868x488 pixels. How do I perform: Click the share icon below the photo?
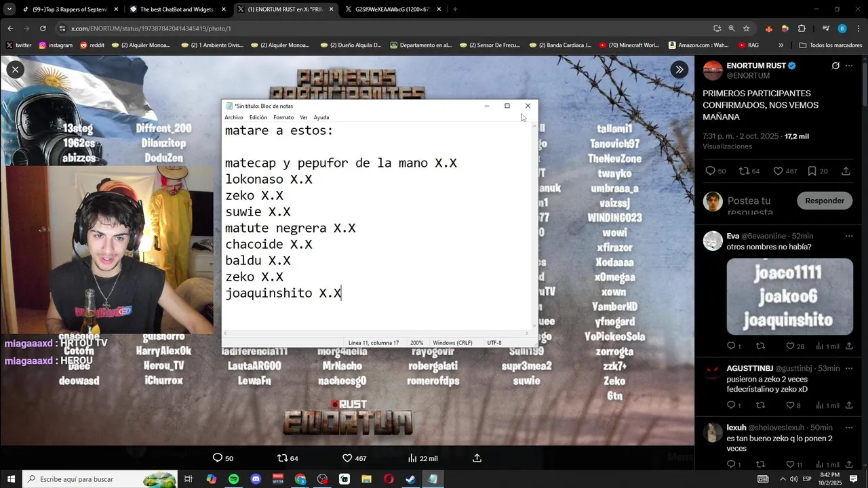477,458
